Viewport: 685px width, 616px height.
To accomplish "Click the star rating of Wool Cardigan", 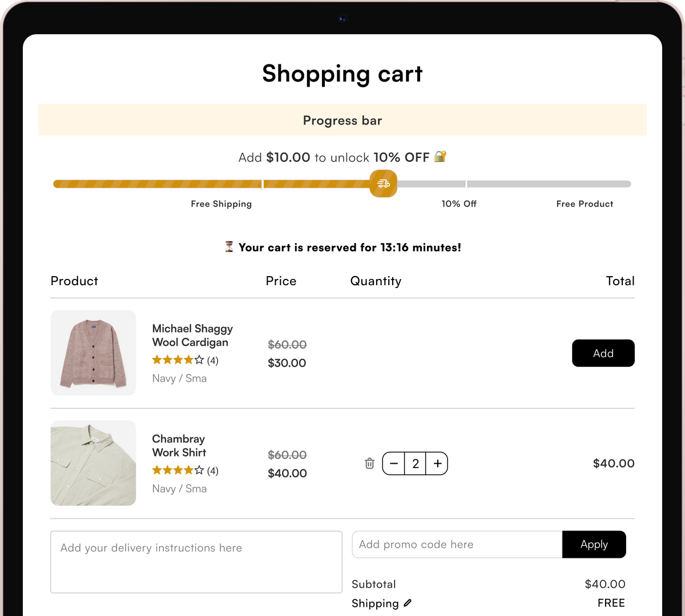I will click(x=178, y=360).
